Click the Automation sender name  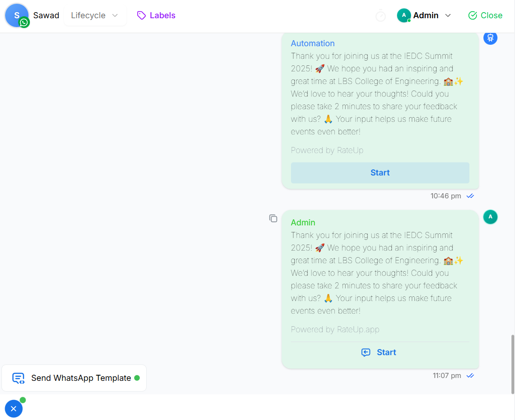click(x=312, y=43)
